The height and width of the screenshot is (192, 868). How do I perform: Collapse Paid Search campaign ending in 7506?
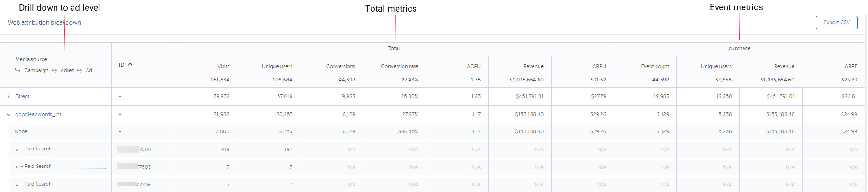tap(17, 185)
